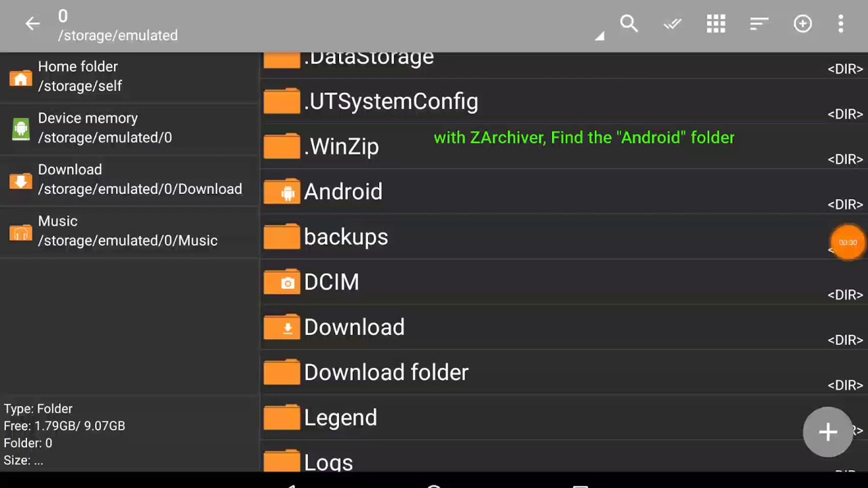Tap the floating plus button
The image size is (868, 488).
coord(828,432)
